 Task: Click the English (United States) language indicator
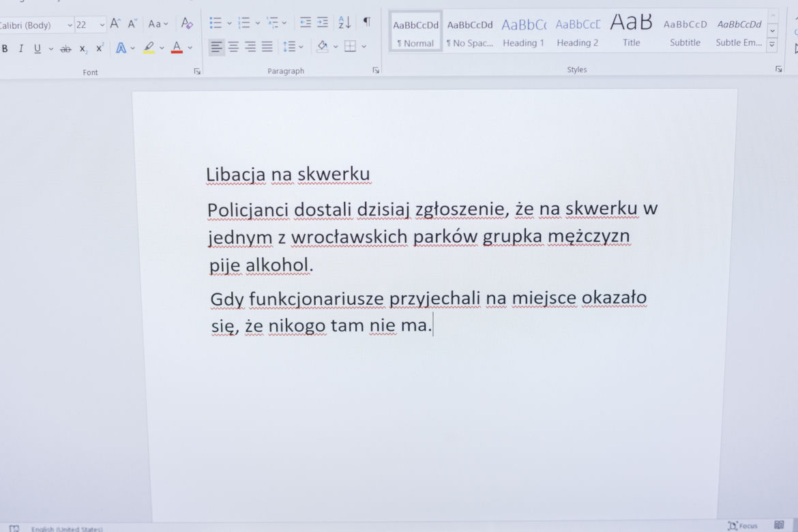[x=67, y=529]
